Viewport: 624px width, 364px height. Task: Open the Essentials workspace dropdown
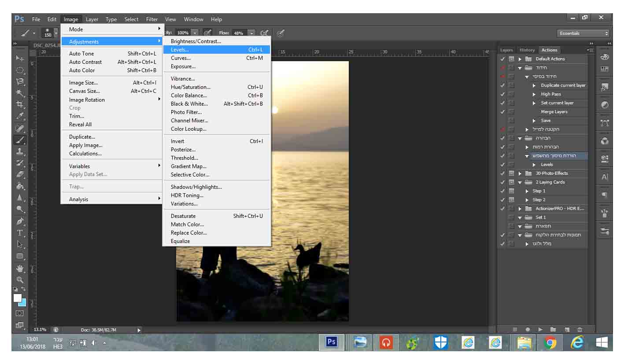(x=583, y=33)
